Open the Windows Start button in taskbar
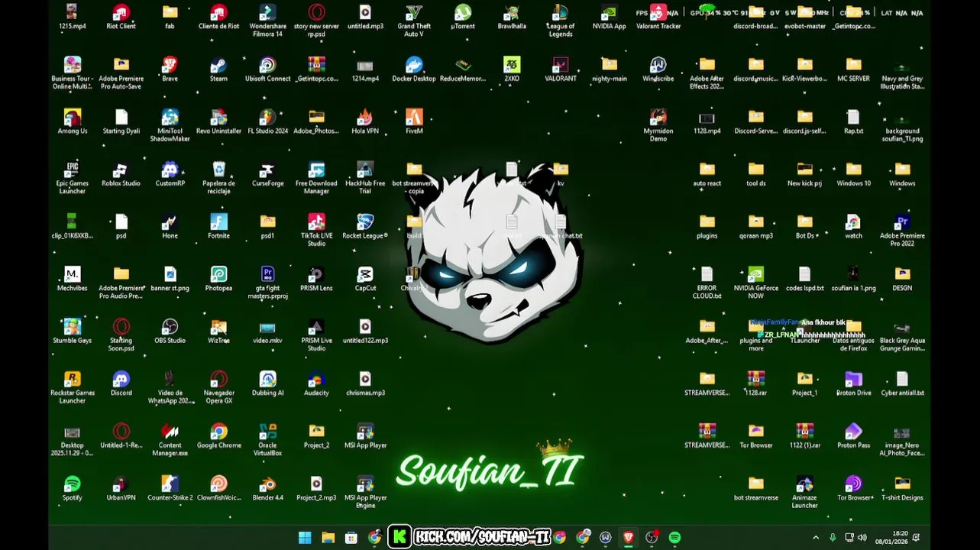Image resolution: width=980 pixels, height=550 pixels. 305,538
